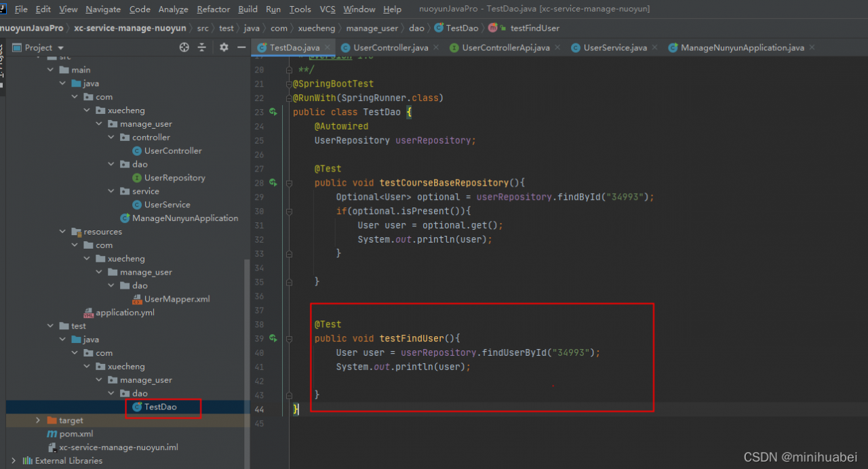
Task: Click the src breadcrumb segment
Action: point(203,28)
